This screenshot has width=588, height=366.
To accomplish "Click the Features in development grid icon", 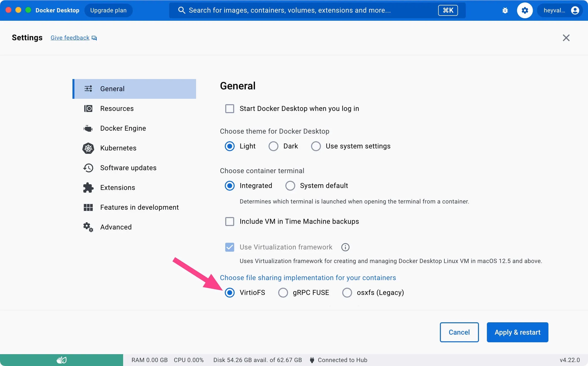I will click(88, 207).
